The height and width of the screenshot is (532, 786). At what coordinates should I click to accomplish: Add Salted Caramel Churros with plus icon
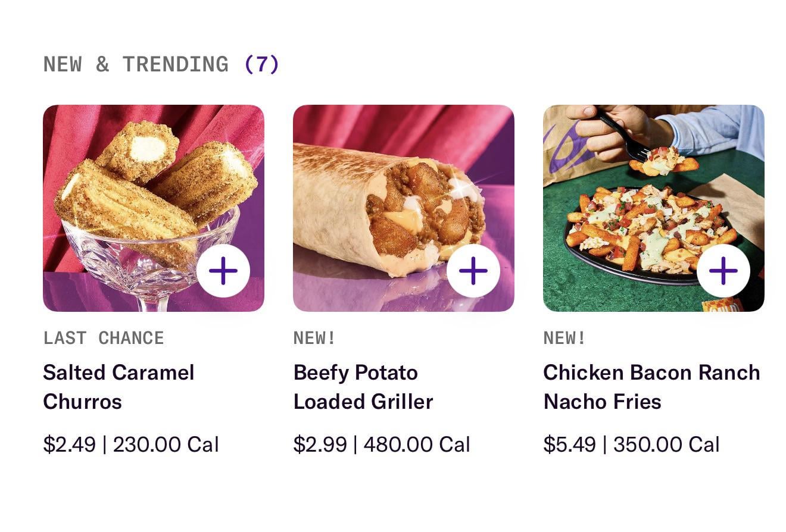pyautogui.click(x=223, y=271)
